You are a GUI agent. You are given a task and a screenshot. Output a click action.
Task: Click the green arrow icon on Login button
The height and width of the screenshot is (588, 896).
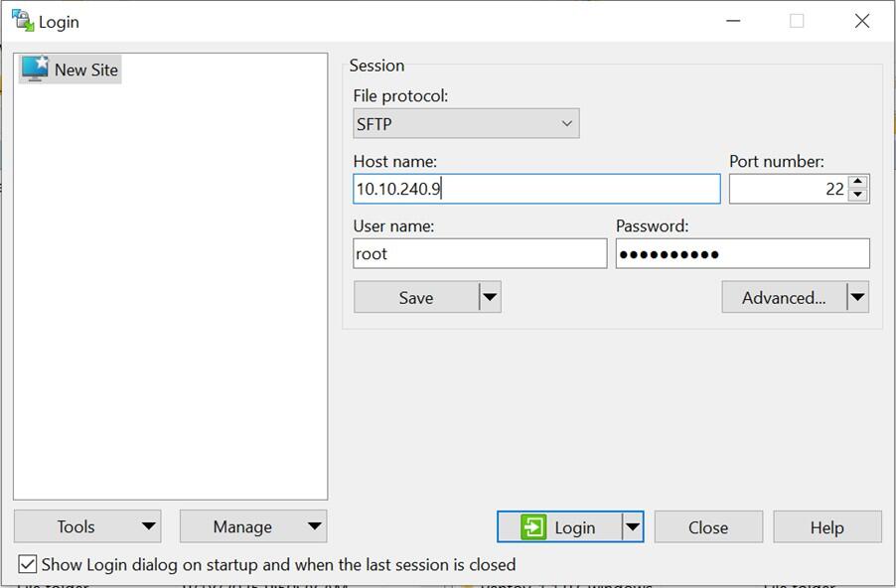click(x=531, y=526)
